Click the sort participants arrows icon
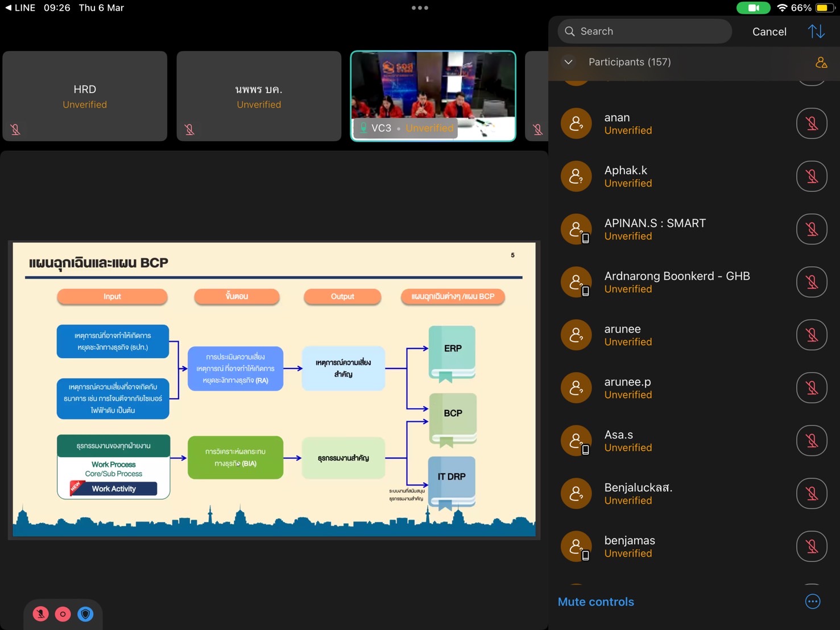 click(816, 32)
